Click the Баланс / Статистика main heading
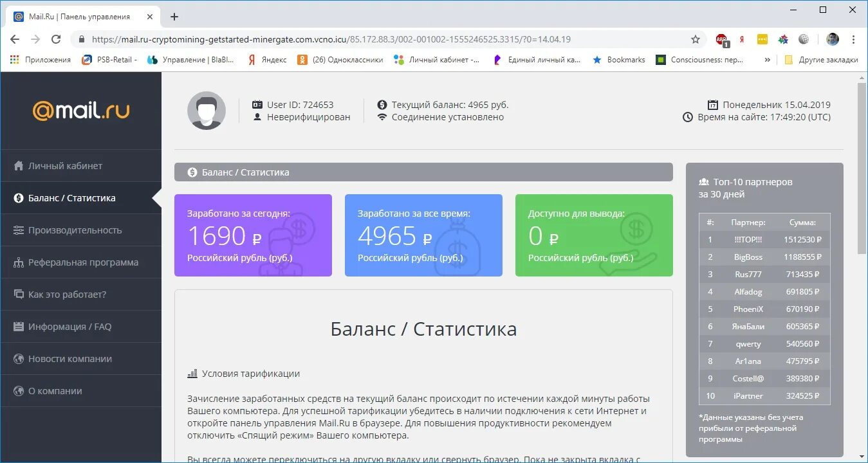This screenshot has width=868, height=463. (x=423, y=329)
